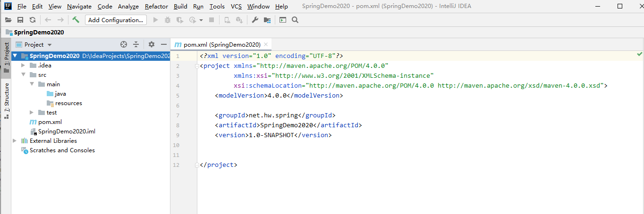Screen dimensions: 644x214
Task: Open Project panel gear options
Action: point(152,44)
